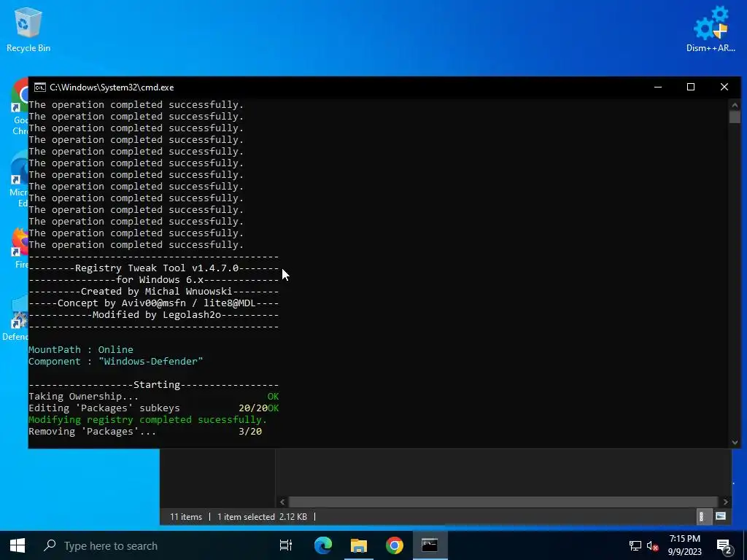Image resolution: width=747 pixels, height=560 pixels.
Task: Click the 'Registry Tweak Tool v1.4.7.0' line
Action: (153, 268)
